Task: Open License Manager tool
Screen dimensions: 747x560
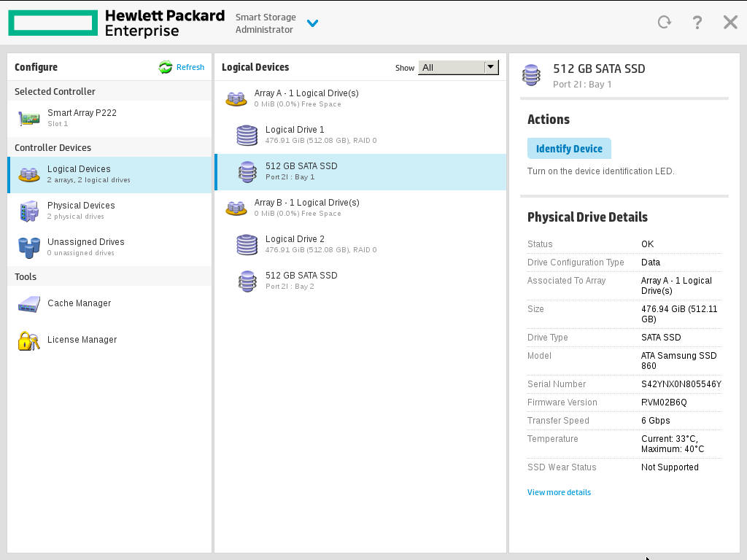Action: click(x=109, y=340)
